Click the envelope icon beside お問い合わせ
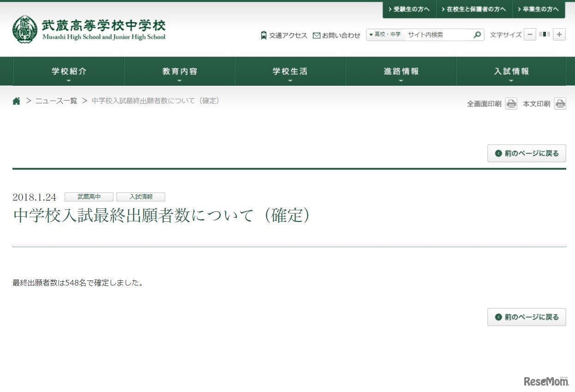Image resolution: width=575 pixels, height=392 pixels. pos(316,35)
